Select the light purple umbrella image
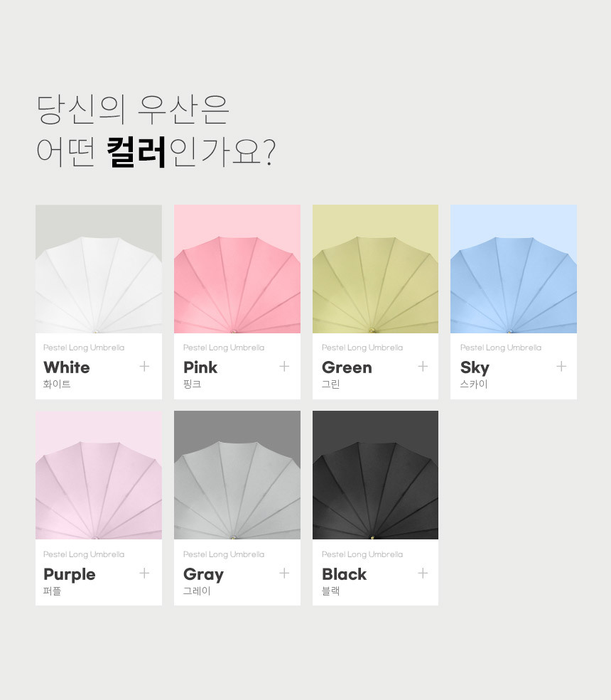611x700 pixels. click(x=99, y=475)
